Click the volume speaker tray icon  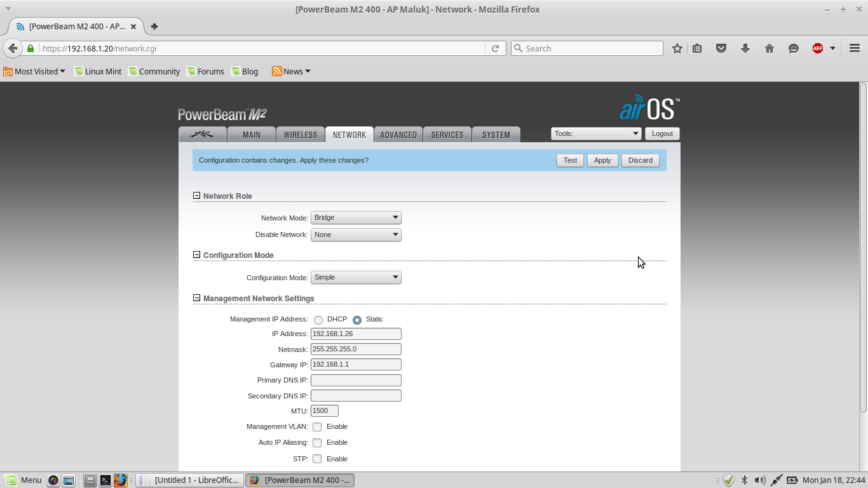760,480
